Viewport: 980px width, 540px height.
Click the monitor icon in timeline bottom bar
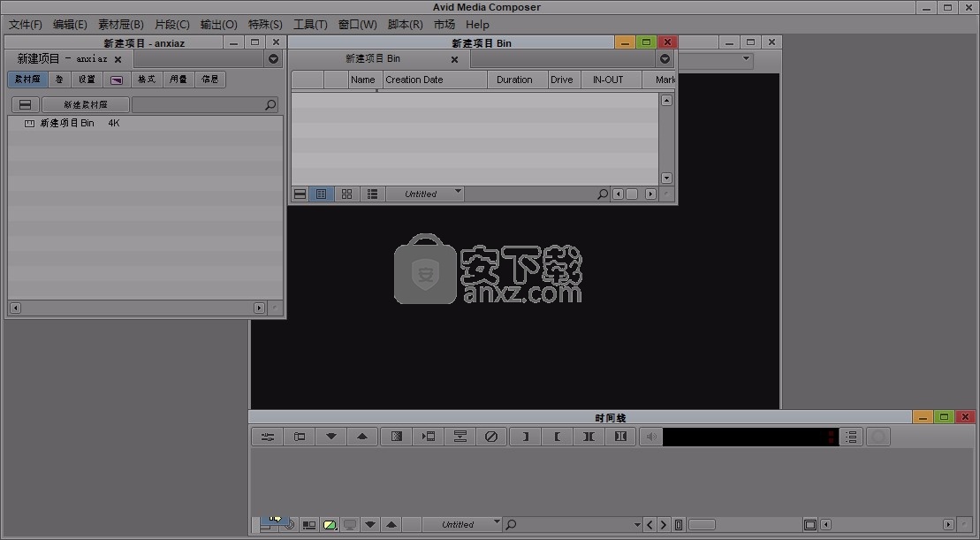(350, 525)
